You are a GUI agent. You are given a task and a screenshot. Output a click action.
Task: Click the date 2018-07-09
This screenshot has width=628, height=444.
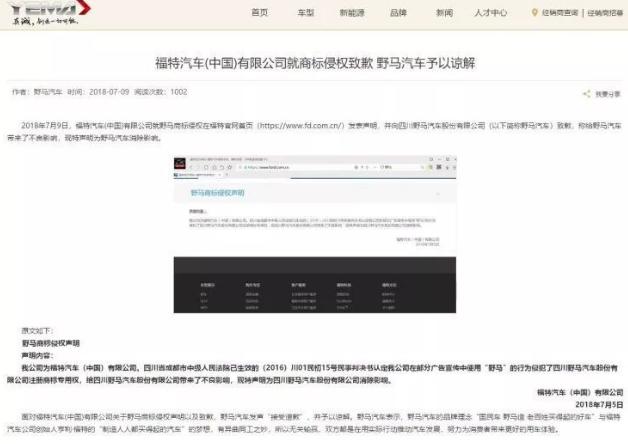[x=109, y=92]
